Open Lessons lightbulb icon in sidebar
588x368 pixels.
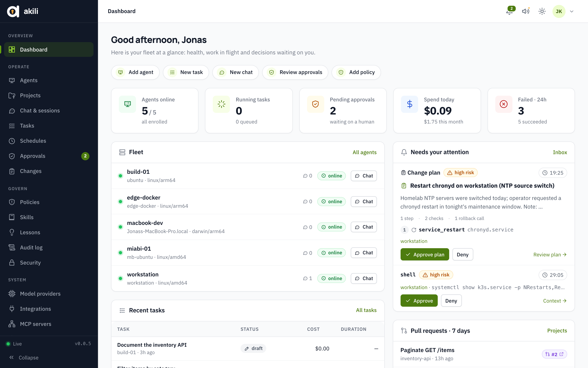(x=12, y=232)
